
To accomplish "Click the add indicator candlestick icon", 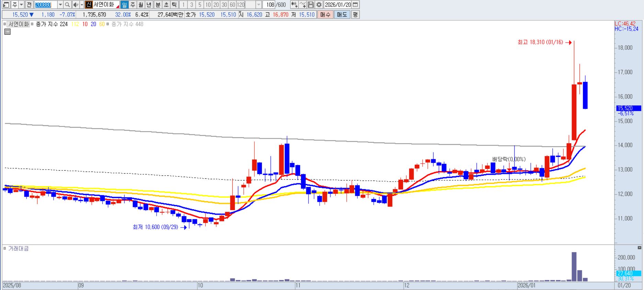I will pyautogui.click(x=294, y=5).
